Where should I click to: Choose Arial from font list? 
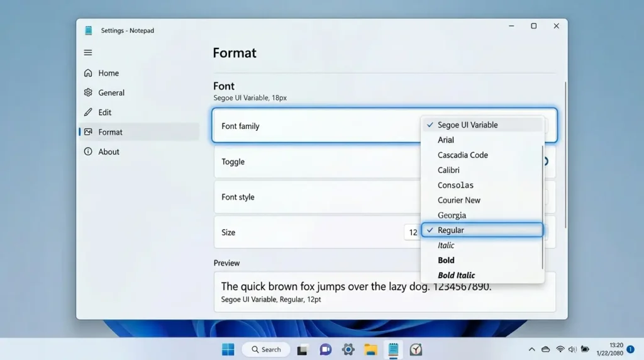coord(482,140)
